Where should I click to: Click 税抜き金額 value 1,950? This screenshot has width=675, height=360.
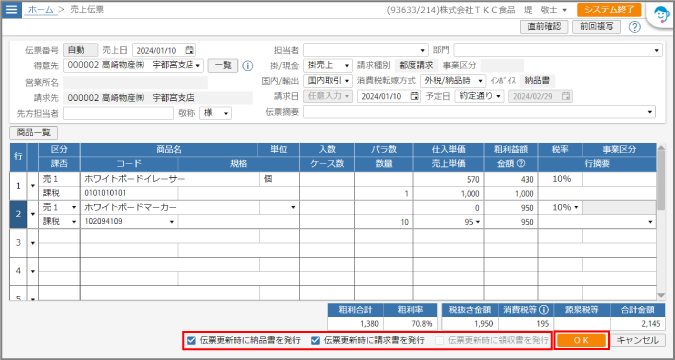pyautogui.click(x=470, y=323)
